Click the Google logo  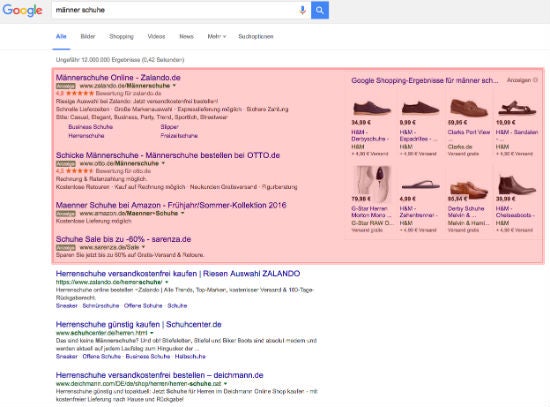[22, 10]
